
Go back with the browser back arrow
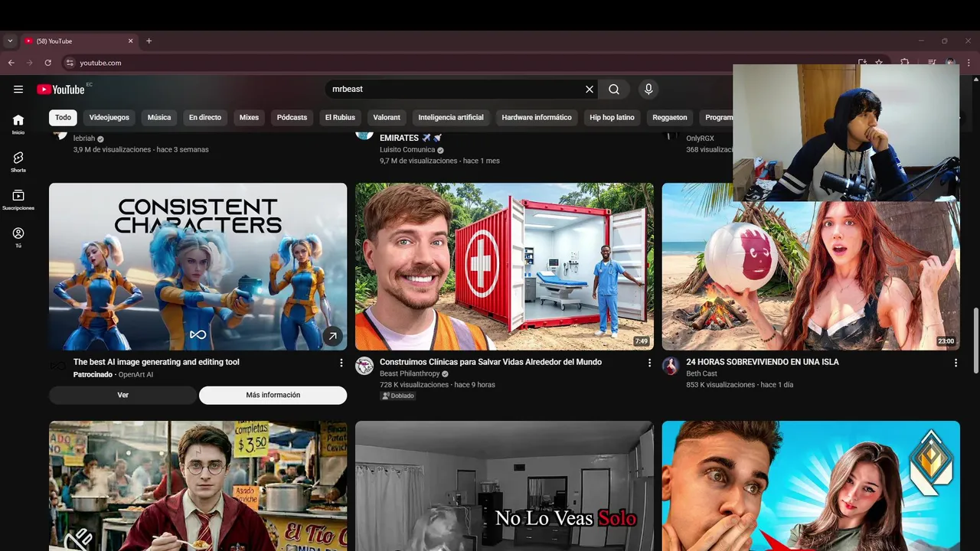pyautogui.click(x=11, y=63)
